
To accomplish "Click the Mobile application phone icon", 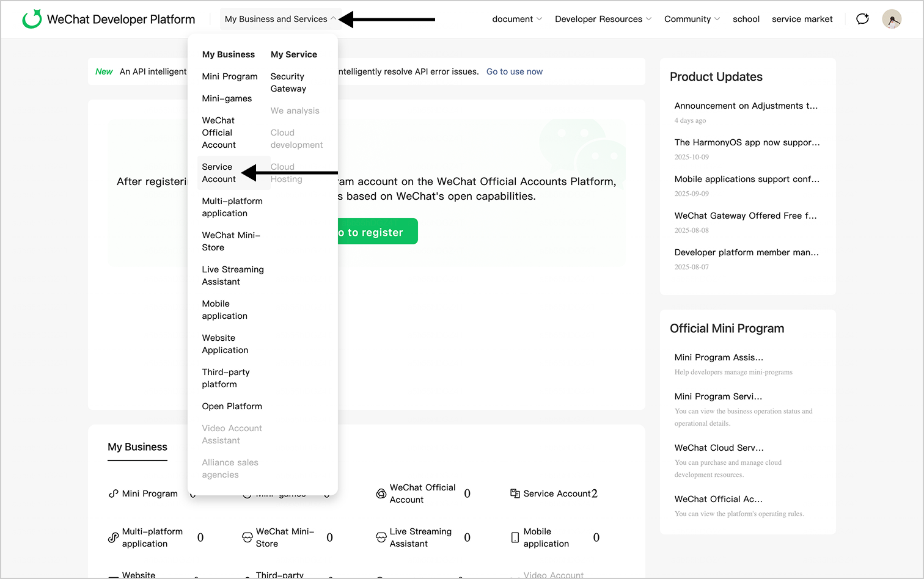I will [515, 537].
